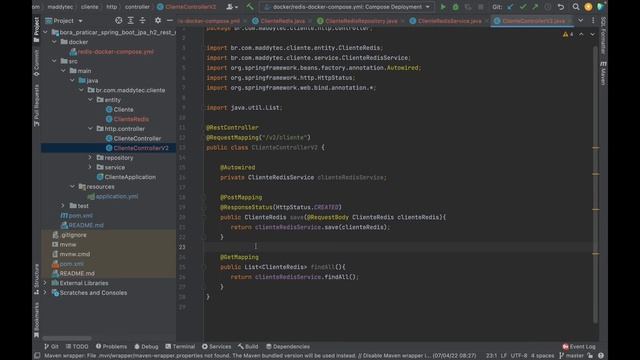Show Git history clock icon
The image size is (640, 360).
(548, 7)
